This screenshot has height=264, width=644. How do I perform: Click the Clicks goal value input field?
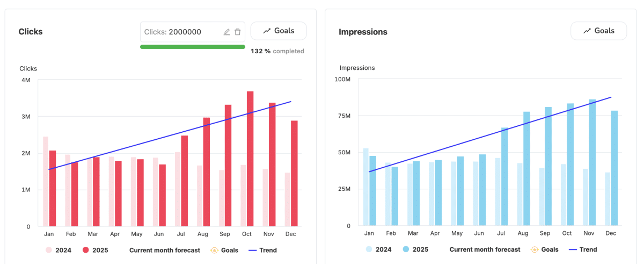click(x=180, y=32)
